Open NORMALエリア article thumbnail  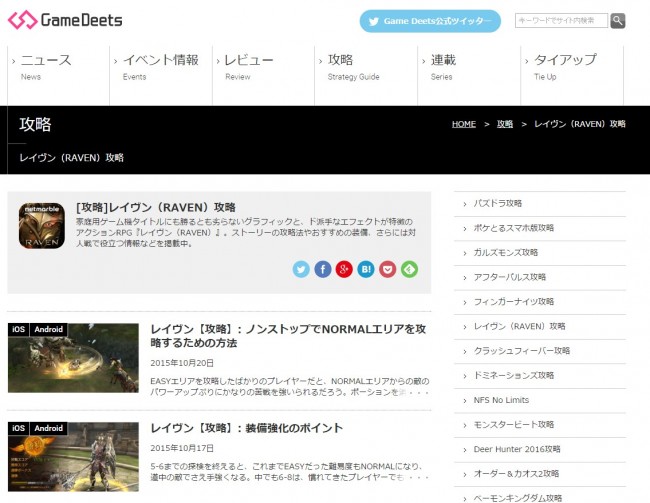pos(73,358)
